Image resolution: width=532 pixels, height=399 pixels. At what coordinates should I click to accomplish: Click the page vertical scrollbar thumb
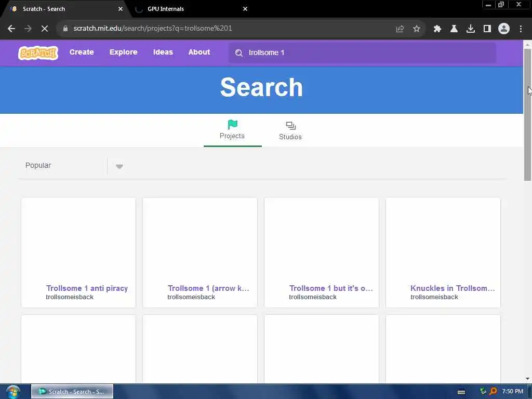(527, 115)
